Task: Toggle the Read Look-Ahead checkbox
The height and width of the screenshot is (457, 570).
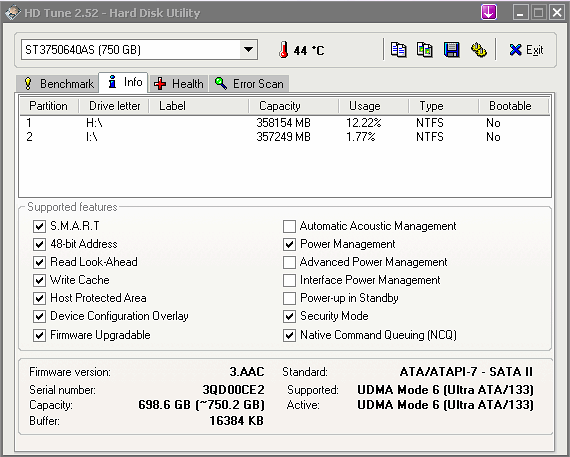Action: [x=39, y=262]
